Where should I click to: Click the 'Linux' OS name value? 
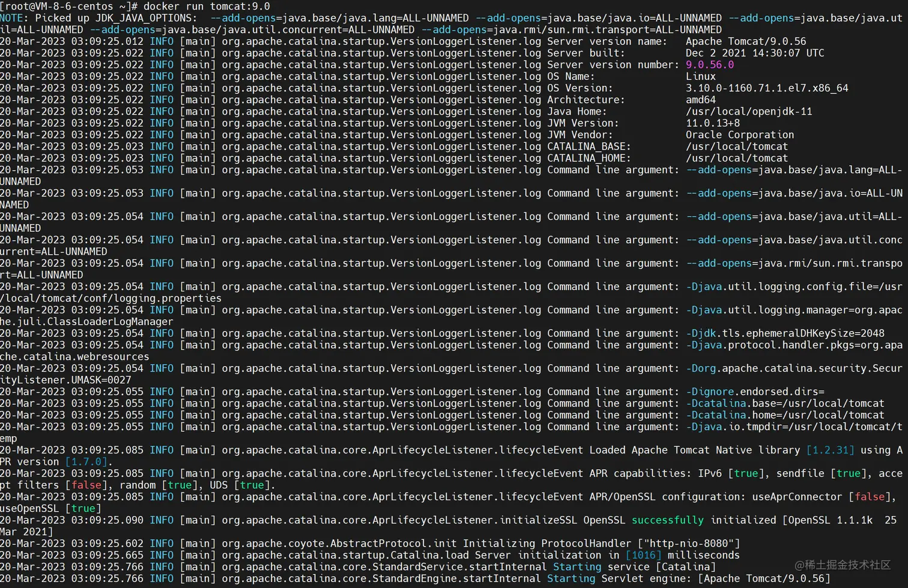click(701, 76)
